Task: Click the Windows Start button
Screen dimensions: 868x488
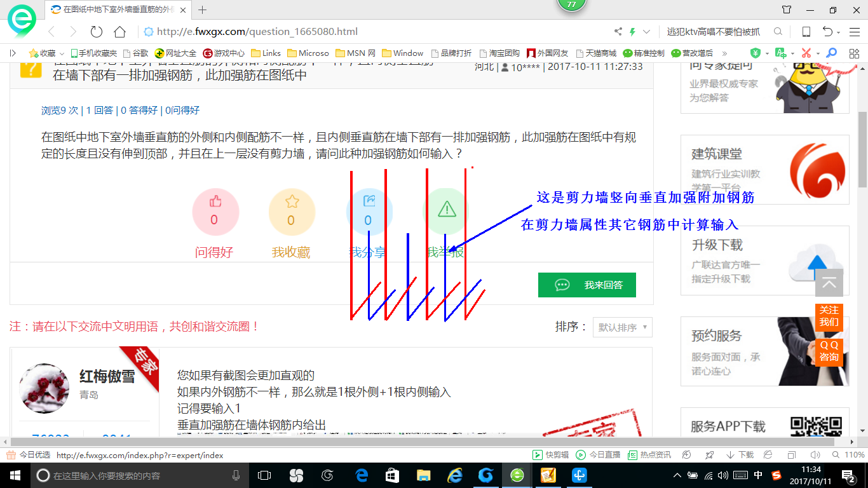Action: (14, 475)
